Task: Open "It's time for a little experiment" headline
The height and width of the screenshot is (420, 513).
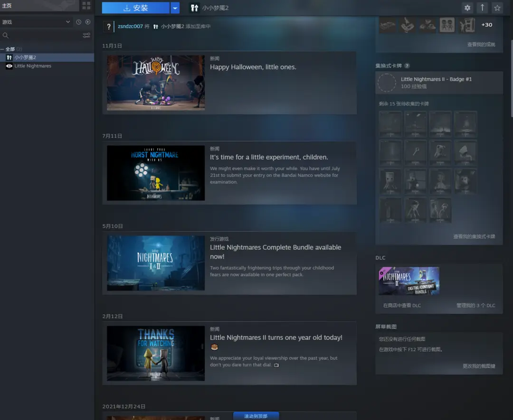Action: [269, 157]
